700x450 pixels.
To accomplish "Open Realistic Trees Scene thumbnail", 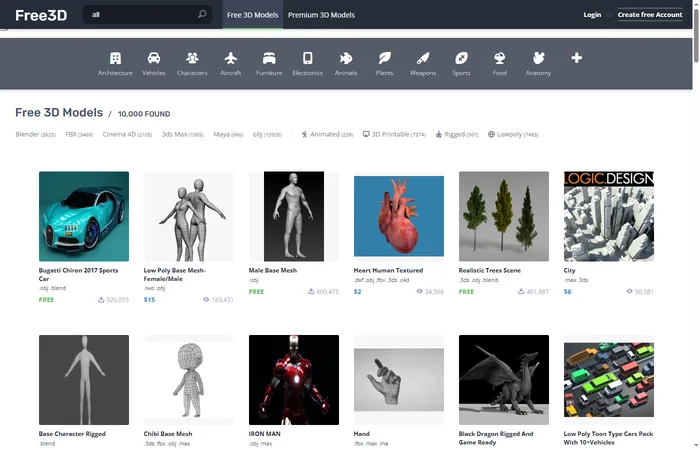I will [x=504, y=217].
